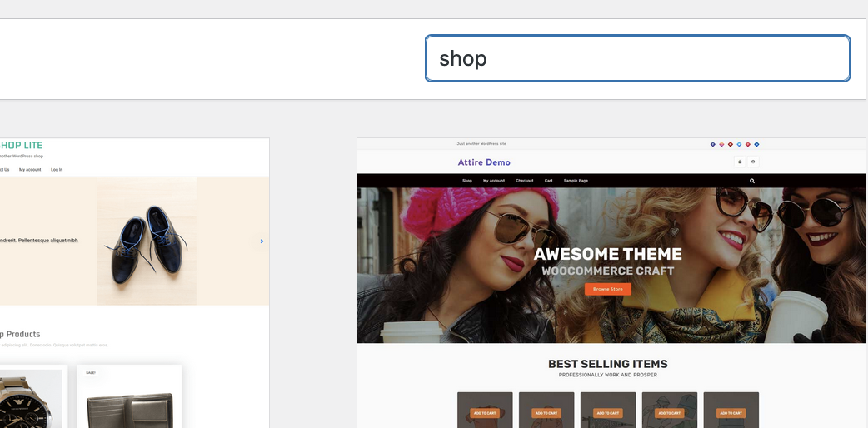Click the magnifier search icon in Attire preview
This screenshot has width=868, height=428.
752,181
